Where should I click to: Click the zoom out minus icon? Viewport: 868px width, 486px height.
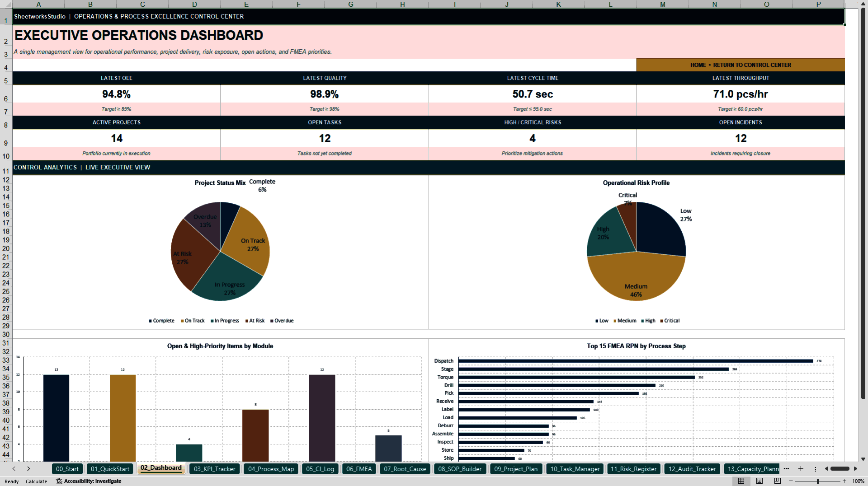point(791,481)
